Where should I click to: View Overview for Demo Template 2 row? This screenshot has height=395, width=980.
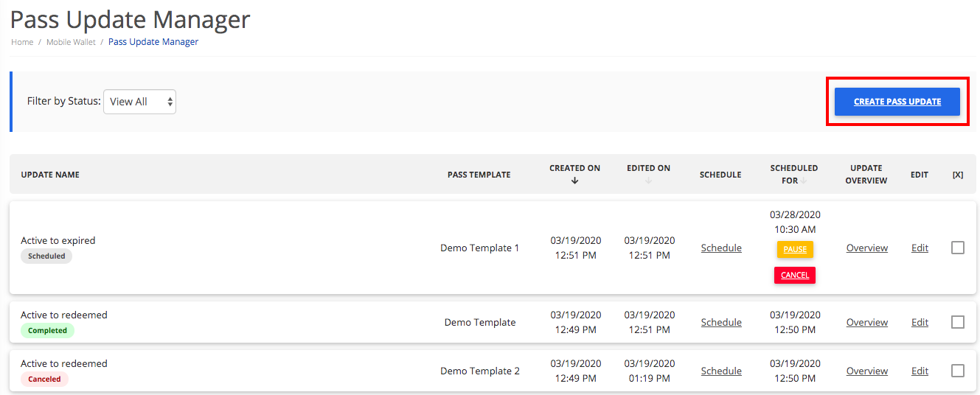pos(867,371)
